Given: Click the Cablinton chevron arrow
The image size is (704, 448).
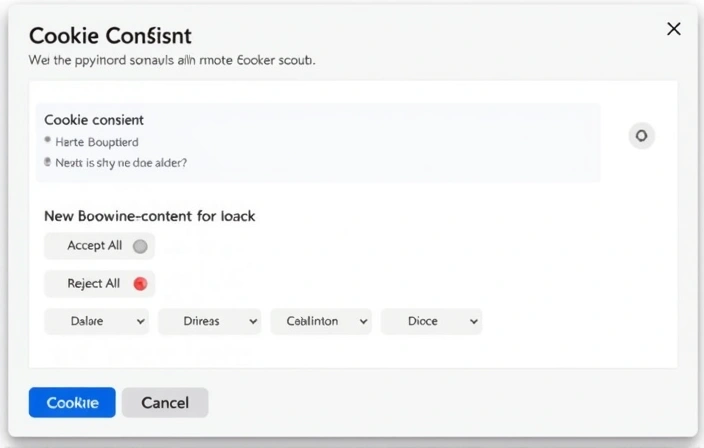Looking at the screenshot, I should [x=363, y=322].
